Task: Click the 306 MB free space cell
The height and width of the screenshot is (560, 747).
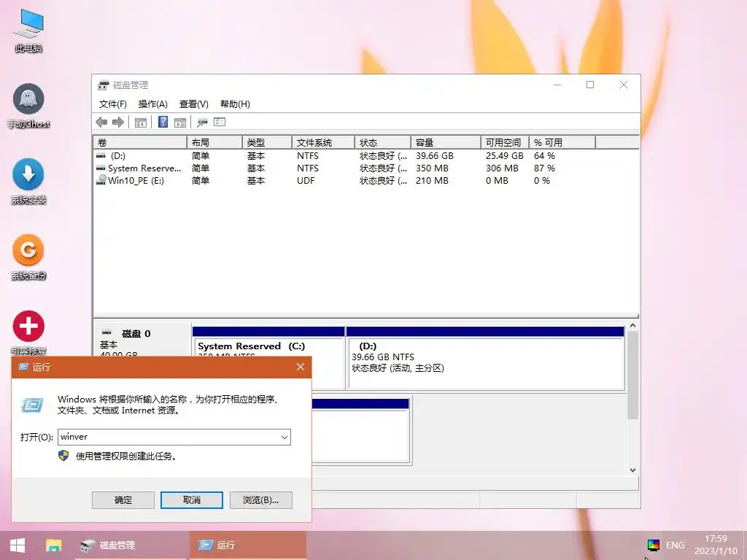Action: point(502,168)
